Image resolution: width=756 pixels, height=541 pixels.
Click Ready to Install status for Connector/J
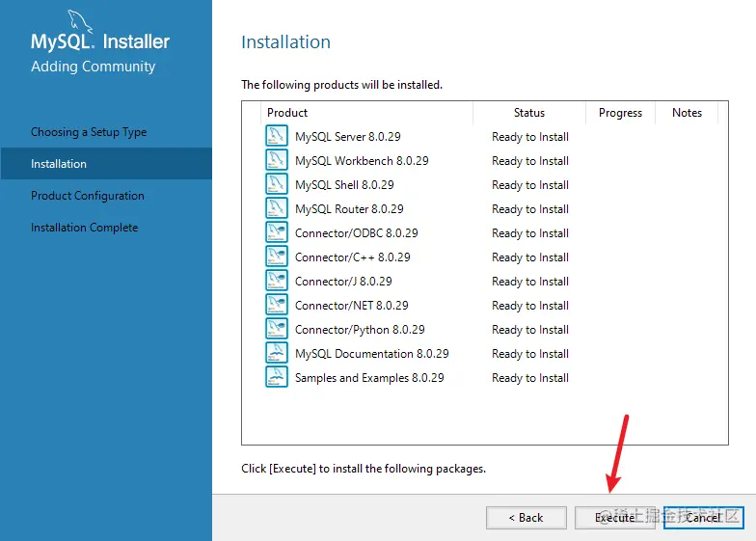pyautogui.click(x=530, y=282)
